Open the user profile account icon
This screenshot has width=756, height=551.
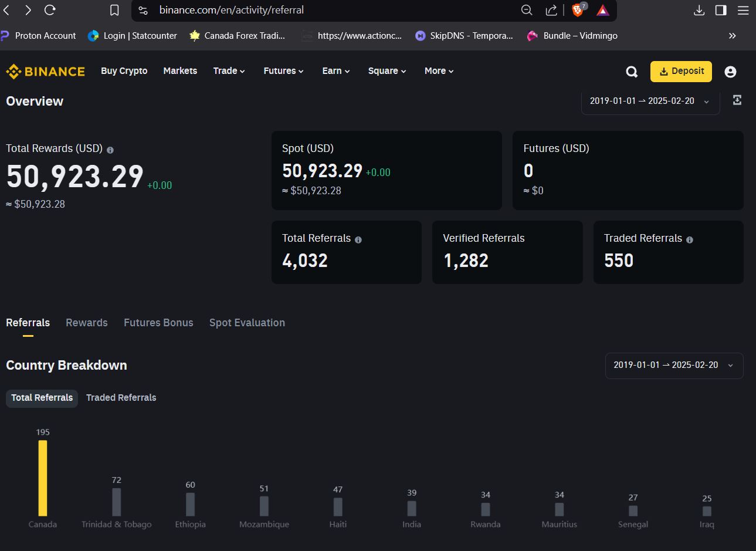(730, 72)
